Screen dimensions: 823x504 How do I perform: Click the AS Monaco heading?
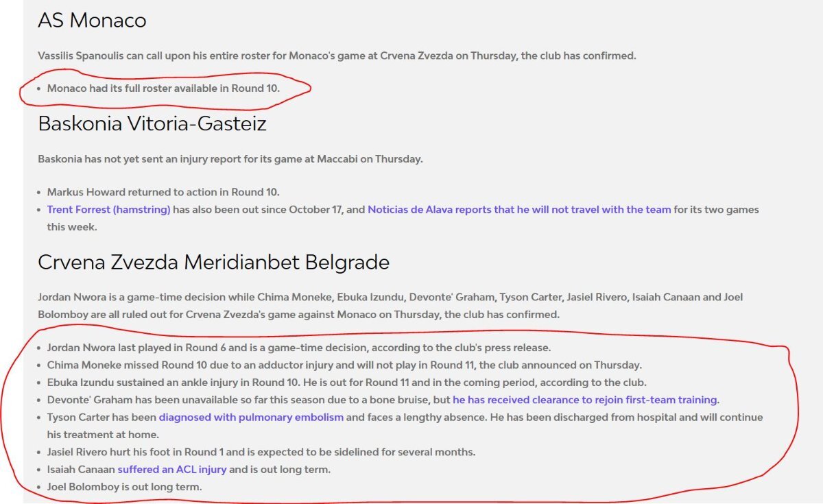[92, 21]
